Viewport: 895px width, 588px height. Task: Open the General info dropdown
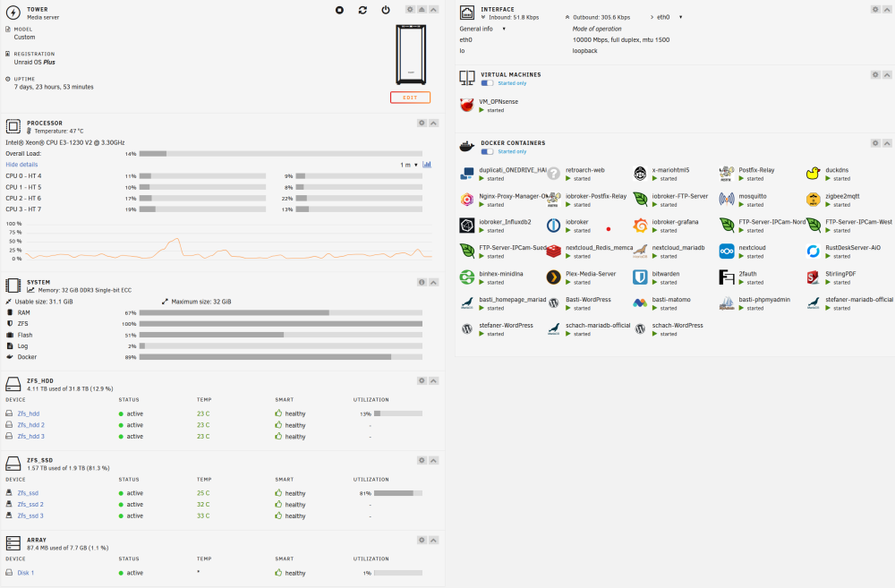(482, 29)
